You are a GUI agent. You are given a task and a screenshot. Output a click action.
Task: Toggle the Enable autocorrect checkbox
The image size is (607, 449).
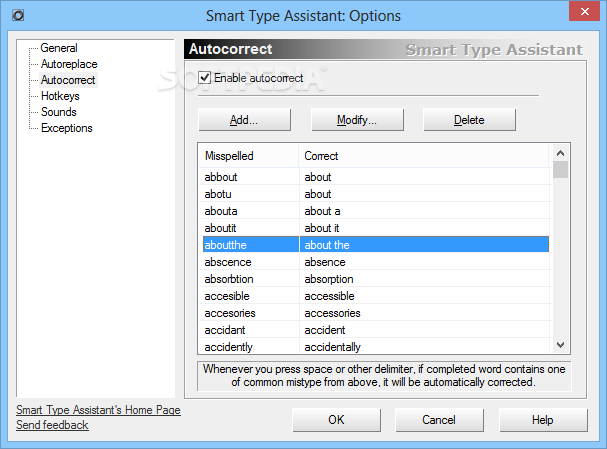[204, 78]
